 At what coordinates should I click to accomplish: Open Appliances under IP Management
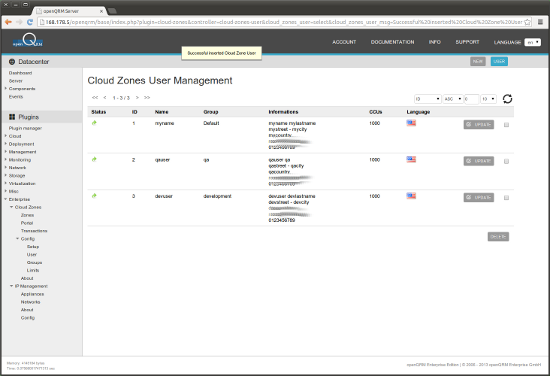(x=32, y=294)
